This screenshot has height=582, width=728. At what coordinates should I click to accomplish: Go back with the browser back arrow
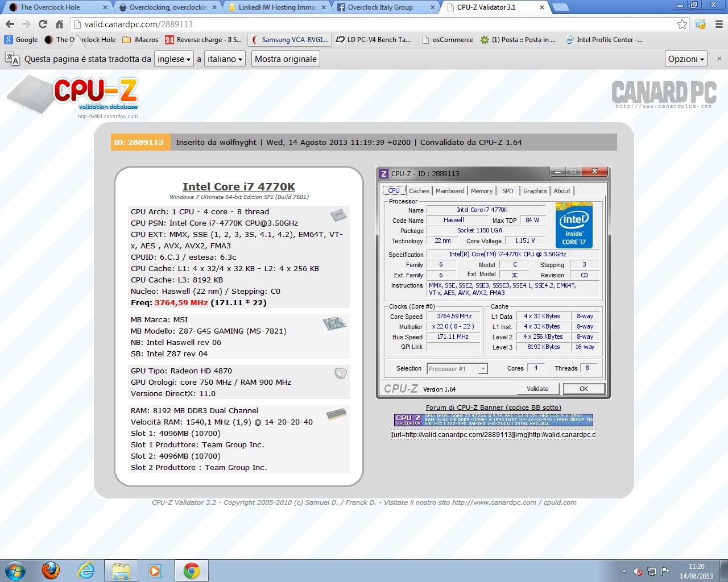click(10, 24)
